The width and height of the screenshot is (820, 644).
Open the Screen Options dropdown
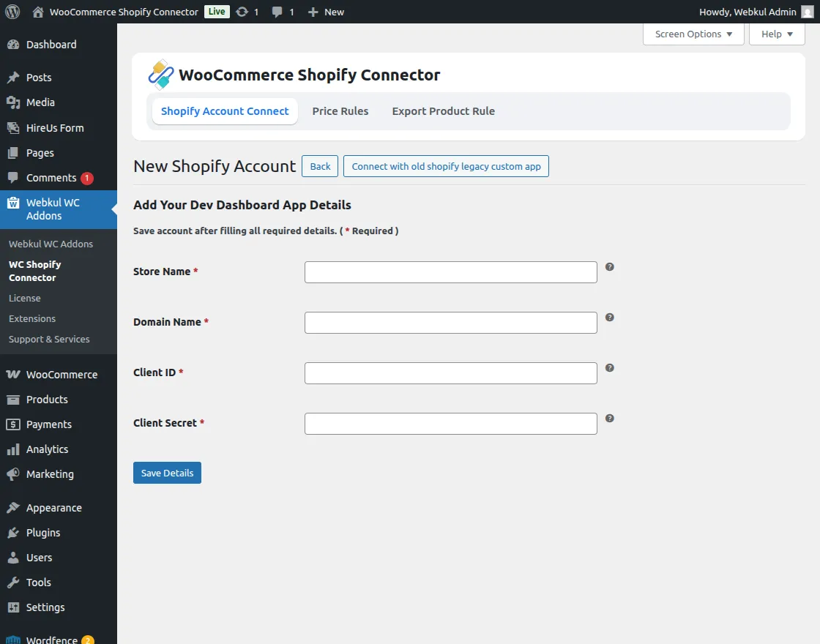(x=693, y=34)
